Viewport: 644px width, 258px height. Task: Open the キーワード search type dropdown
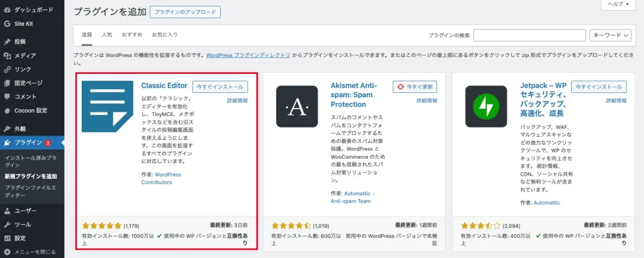coord(610,36)
